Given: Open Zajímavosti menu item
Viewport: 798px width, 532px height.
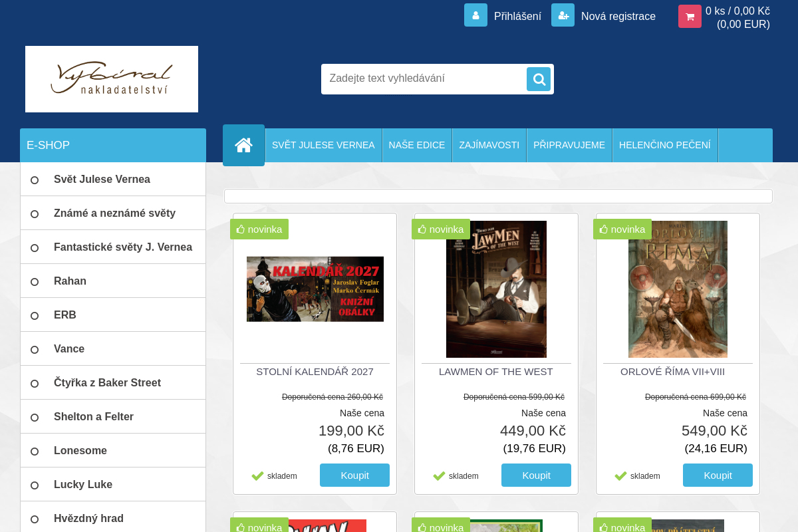Looking at the screenshot, I should tap(489, 145).
